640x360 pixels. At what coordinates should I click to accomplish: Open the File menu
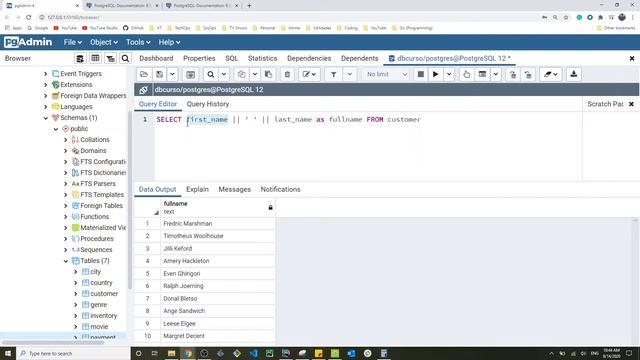point(73,42)
